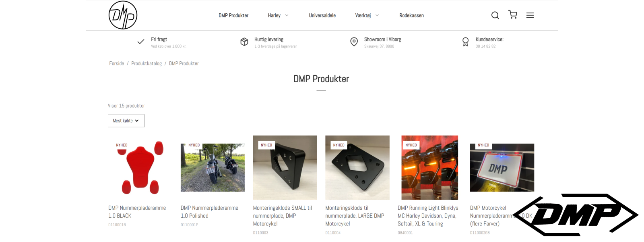Image resolution: width=644 pixels, height=242 pixels.
Task: Click the Showroom location pin icon
Action: tap(354, 42)
